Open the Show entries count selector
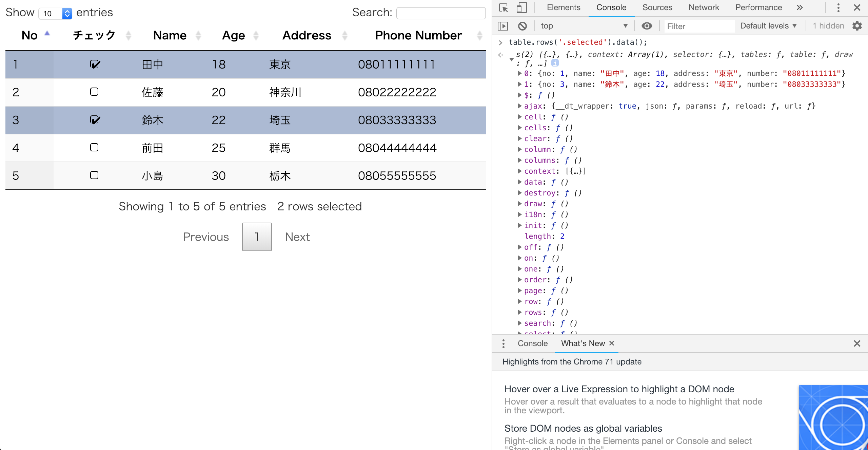The height and width of the screenshot is (450, 868). coord(55,14)
